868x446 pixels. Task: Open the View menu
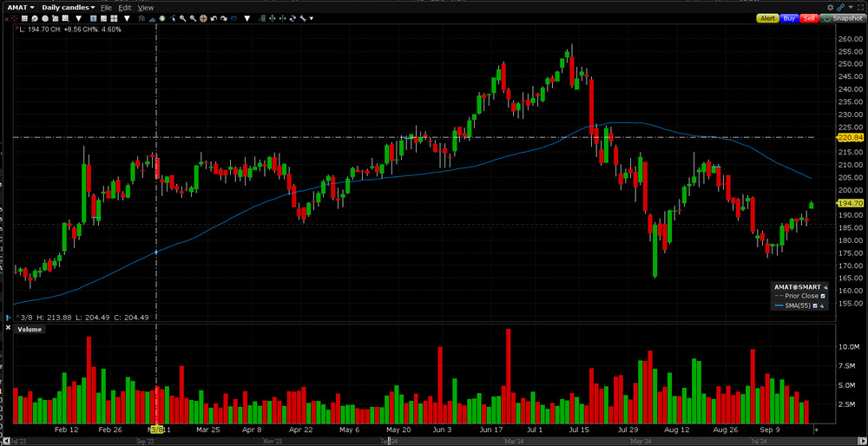click(145, 7)
